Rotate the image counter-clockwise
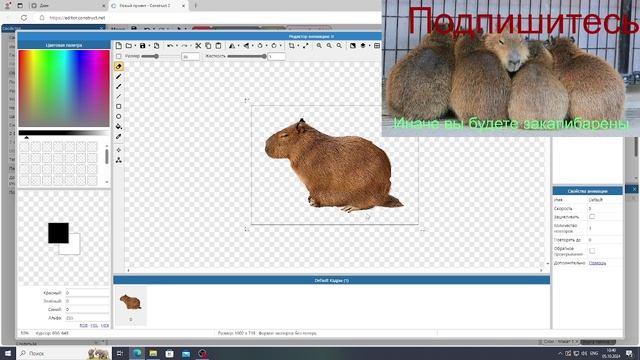The width and height of the screenshot is (640, 360). coord(260,46)
